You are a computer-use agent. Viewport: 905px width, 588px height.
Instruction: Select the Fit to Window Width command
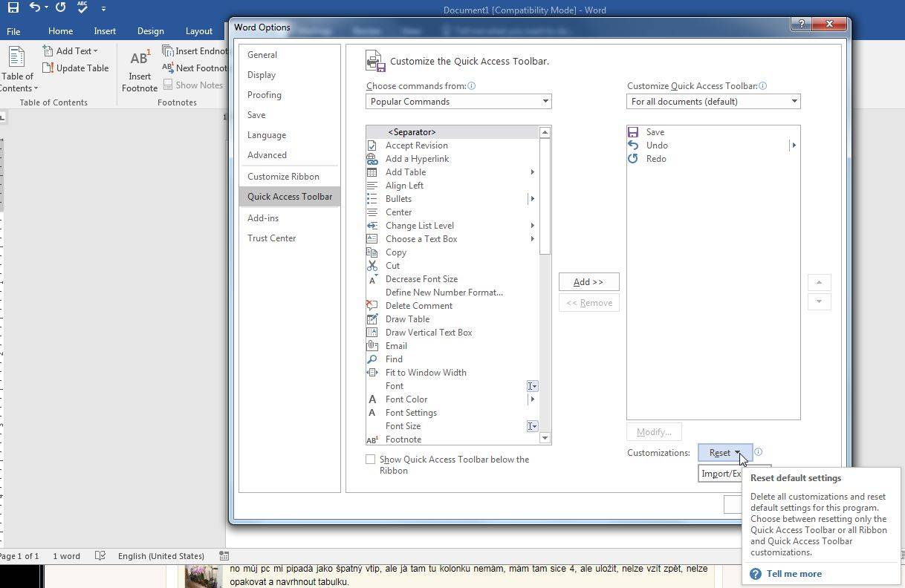[452, 373]
